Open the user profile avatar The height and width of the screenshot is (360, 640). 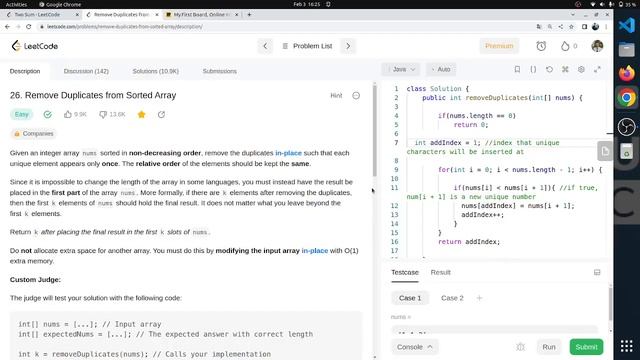[597, 46]
